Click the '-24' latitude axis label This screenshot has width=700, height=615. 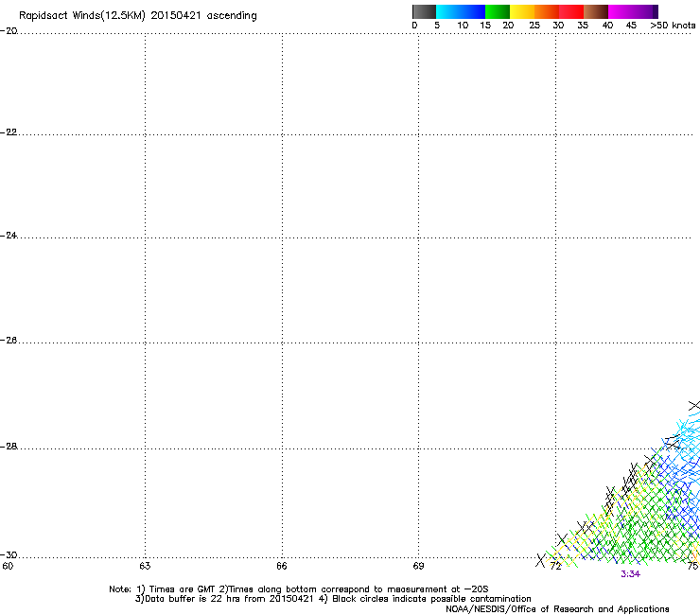9,235
